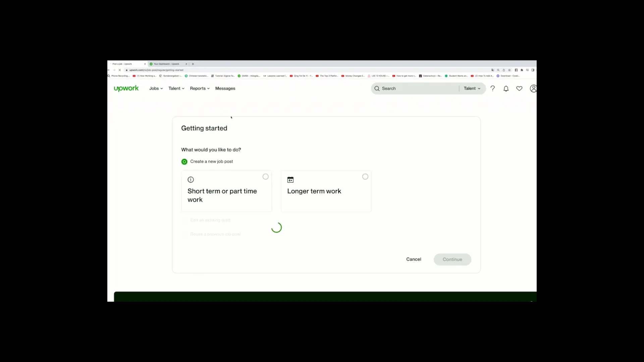644x362 pixels.
Task: Click the Cancel button
Action: (414, 259)
